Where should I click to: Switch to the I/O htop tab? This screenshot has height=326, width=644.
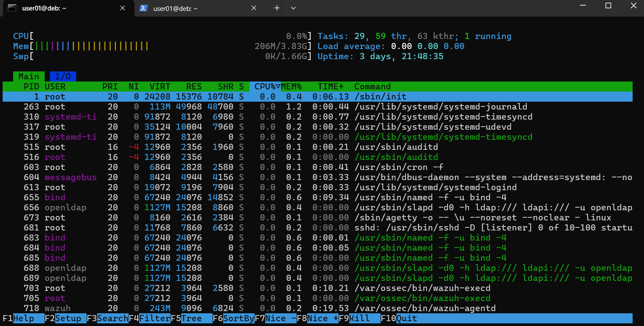tap(63, 77)
